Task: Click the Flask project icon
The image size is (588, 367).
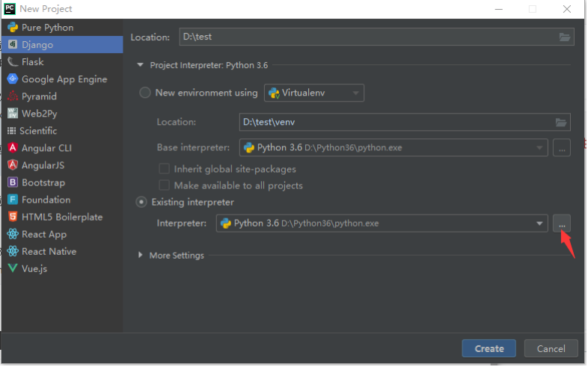Action: (x=13, y=62)
